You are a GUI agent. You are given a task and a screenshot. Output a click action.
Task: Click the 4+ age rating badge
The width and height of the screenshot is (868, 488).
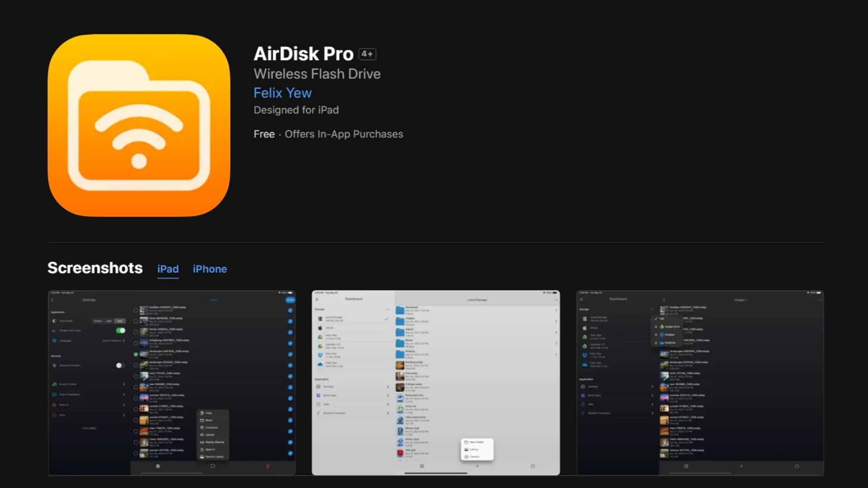coord(367,54)
